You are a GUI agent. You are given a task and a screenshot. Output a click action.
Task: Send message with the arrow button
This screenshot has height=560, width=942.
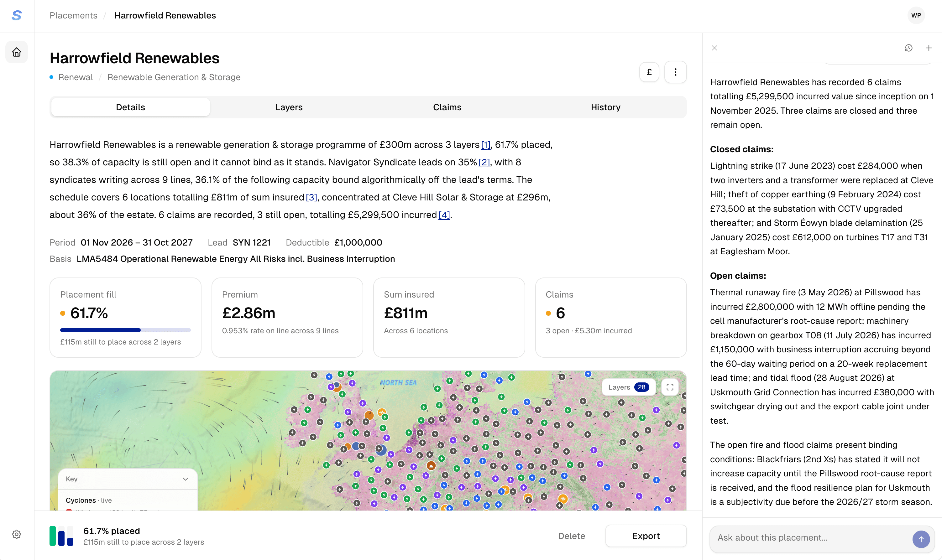pyautogui.click(x=921, y=539)
